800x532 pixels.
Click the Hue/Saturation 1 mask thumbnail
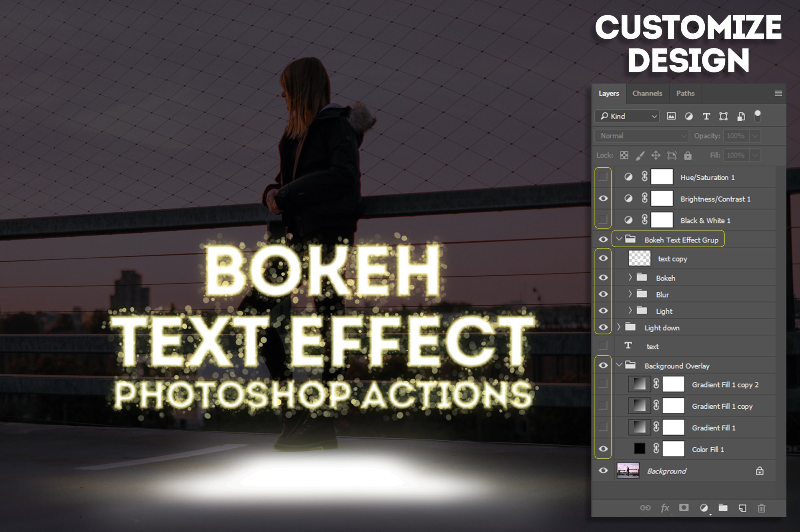tap(662, 176)
